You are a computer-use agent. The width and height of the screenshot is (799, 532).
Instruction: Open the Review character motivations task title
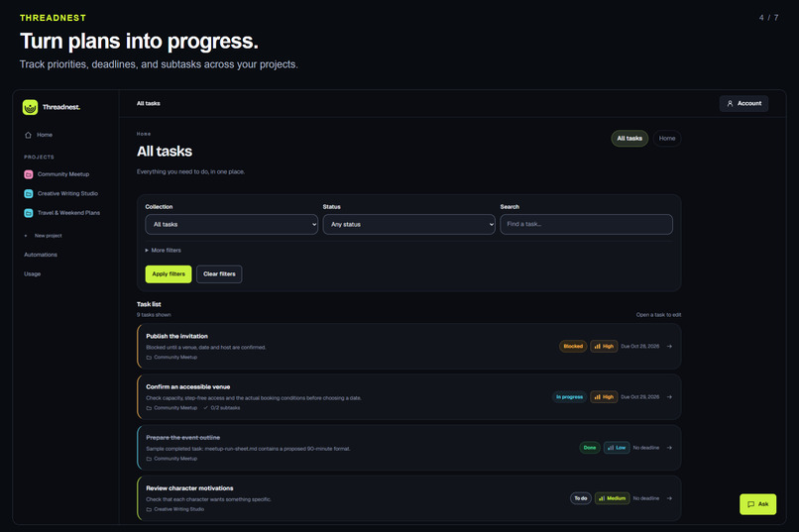coord(189,488)
